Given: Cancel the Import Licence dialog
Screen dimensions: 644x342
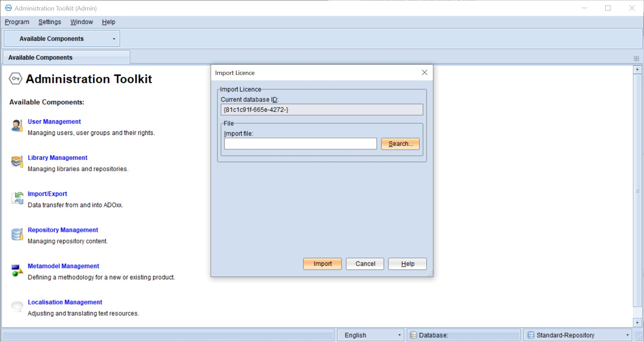Looking at the screenshot, I should (365, 264).
